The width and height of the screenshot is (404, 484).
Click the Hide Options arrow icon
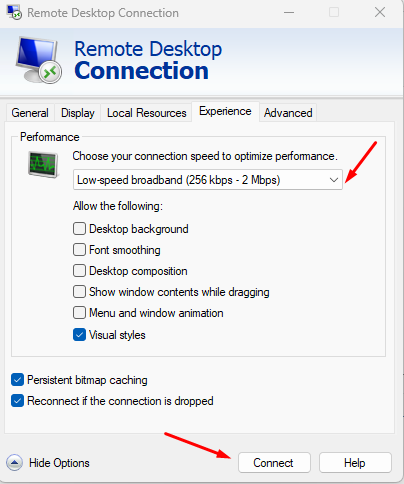click(x=14, y=463)
